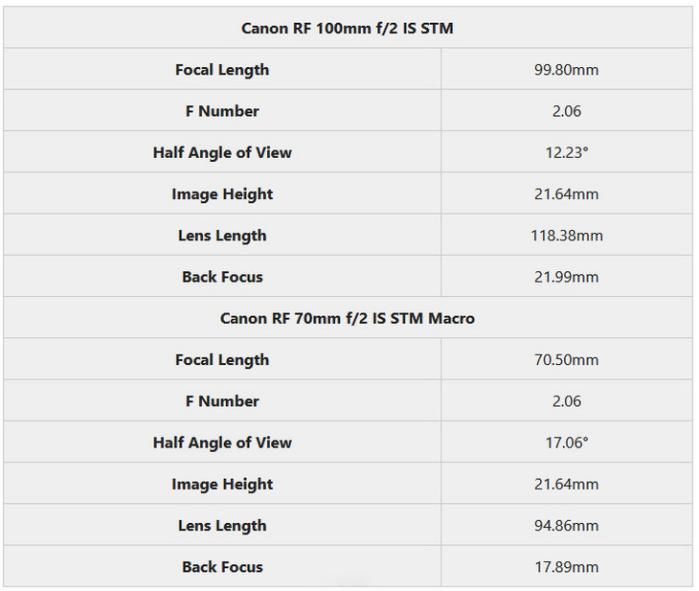Click the Canon RF 70mm Macro header row
This screenshot has height=591, width=699.
[347, 318]
